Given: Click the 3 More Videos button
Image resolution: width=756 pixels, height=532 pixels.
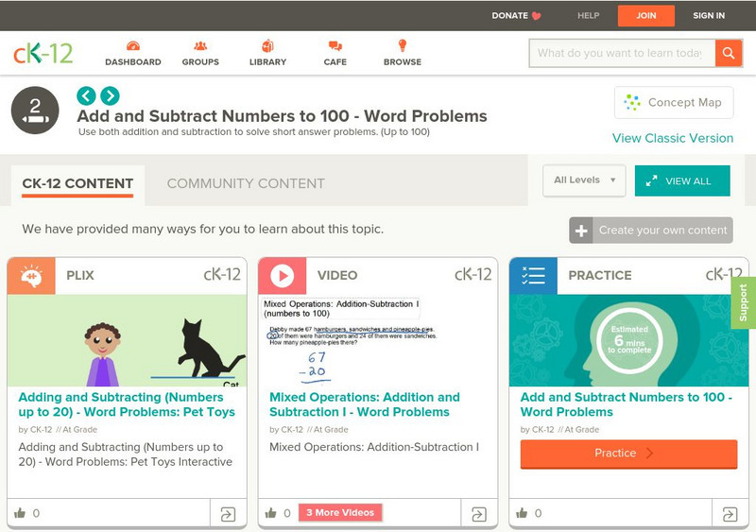Looking at the screenshot, I should pyautogui.click(x=340, y=513).
